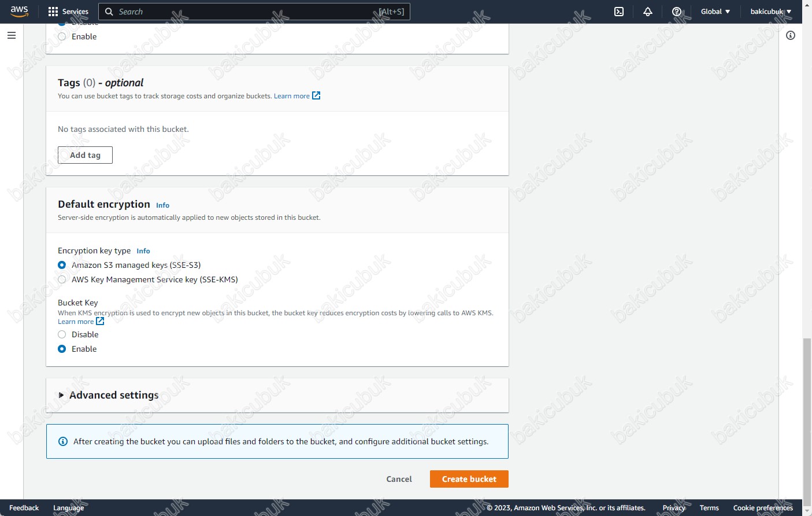The image size is (812, 516).
Task: Click external link icon under Bucket Key
Action: point(100,321)
